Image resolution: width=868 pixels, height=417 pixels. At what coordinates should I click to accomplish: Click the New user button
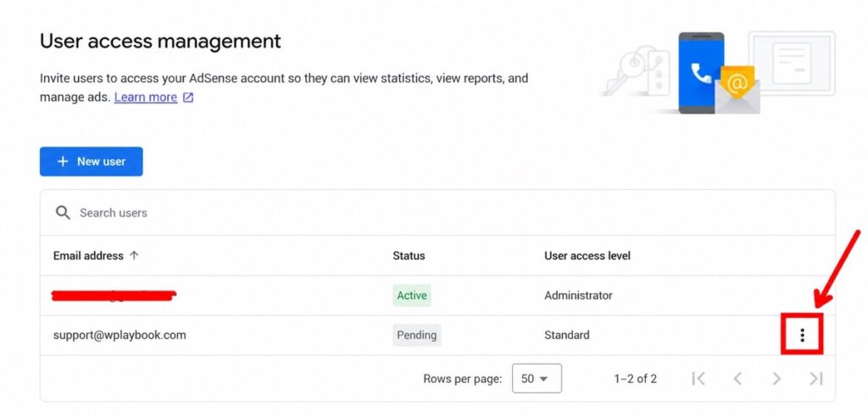(92, 161)
